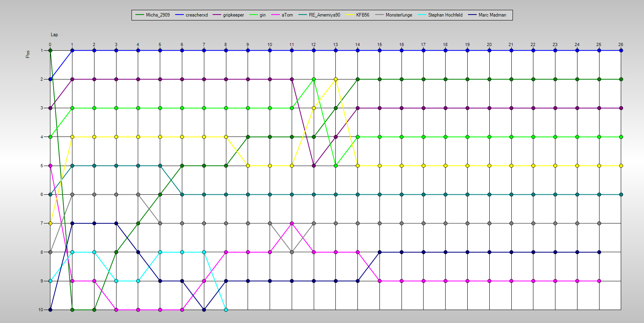Click gin's bright green point, lap 0 P4
This screenshot has height=323, width=644.
pyautogui.click(x=50, y=137)
